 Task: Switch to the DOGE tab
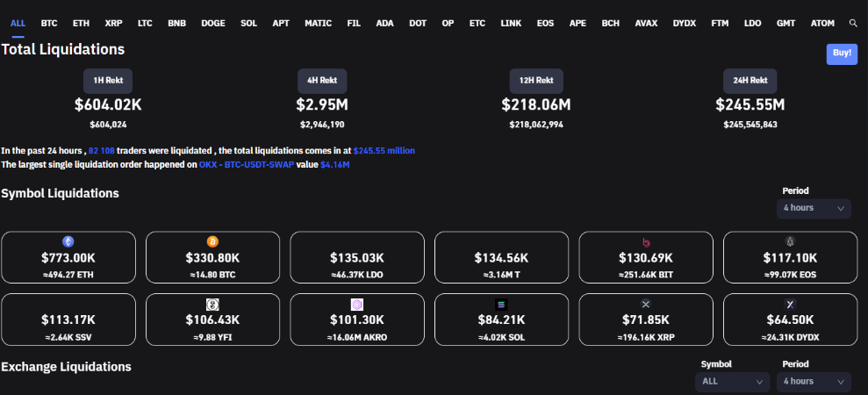[213, 23]
